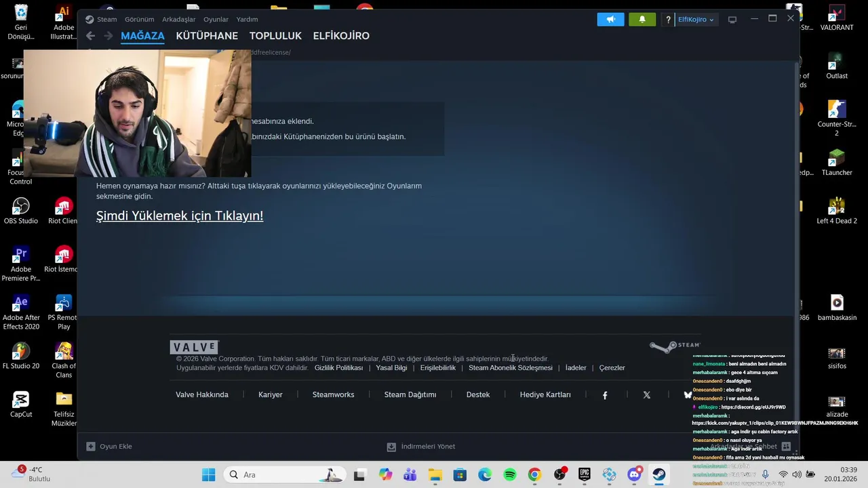
Task: Open Yasal Bilgi link
Action: click(x=391, y=368)
